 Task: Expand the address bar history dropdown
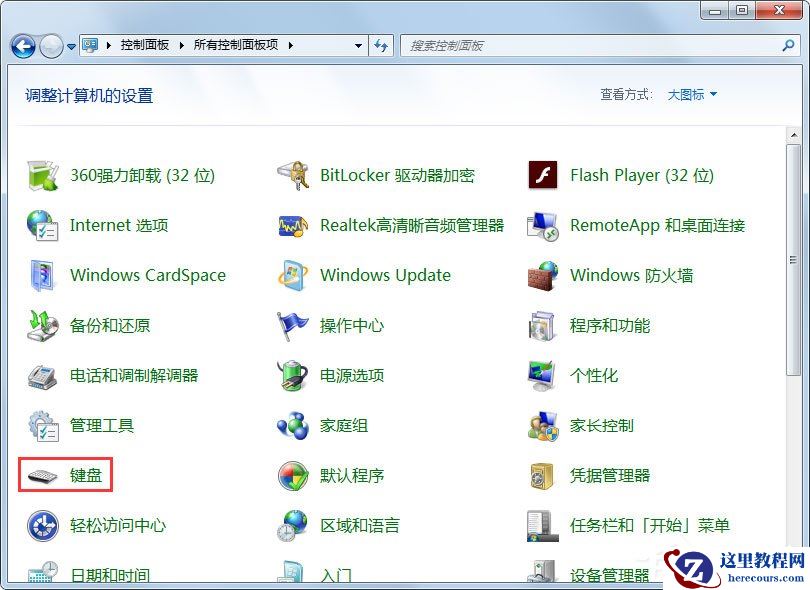358,45
